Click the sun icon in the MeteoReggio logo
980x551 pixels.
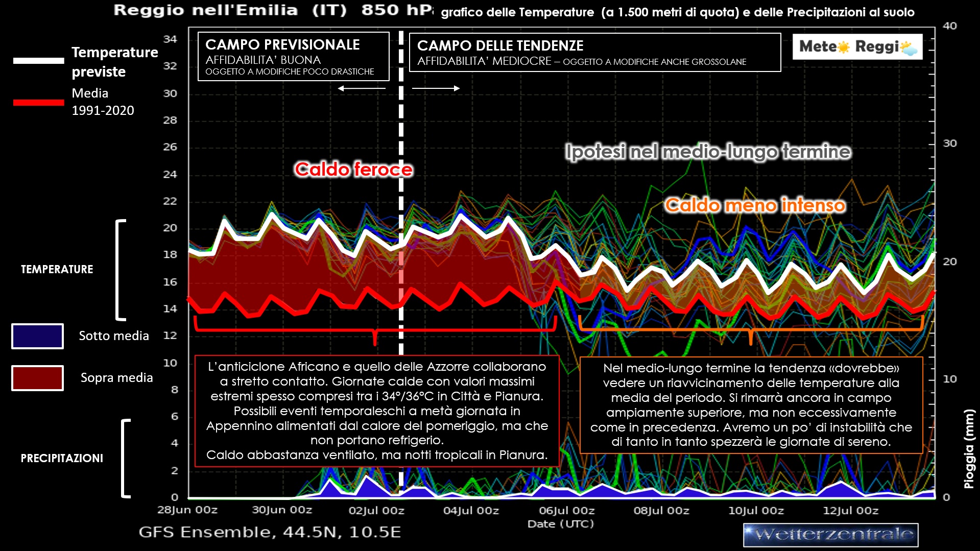pos(843,47)
